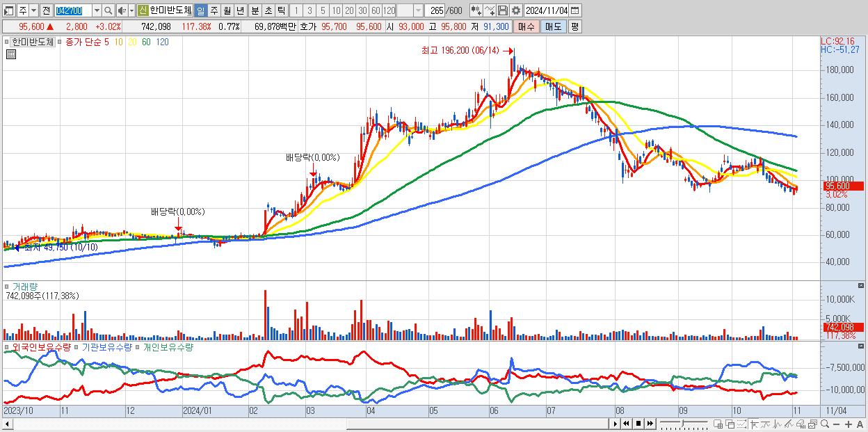Click the stock code field 042700

[x=73, y=10]
